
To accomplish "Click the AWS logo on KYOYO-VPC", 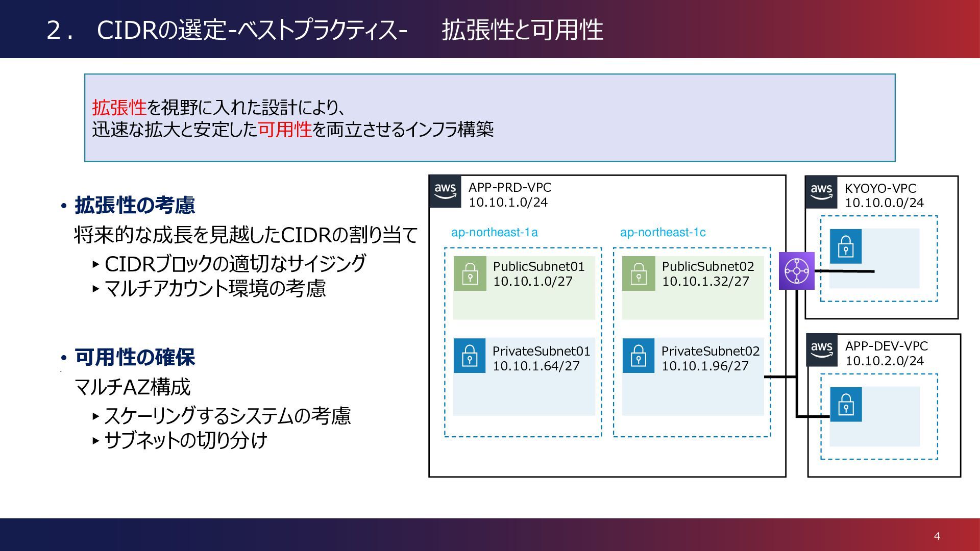I will coord(821,192).
